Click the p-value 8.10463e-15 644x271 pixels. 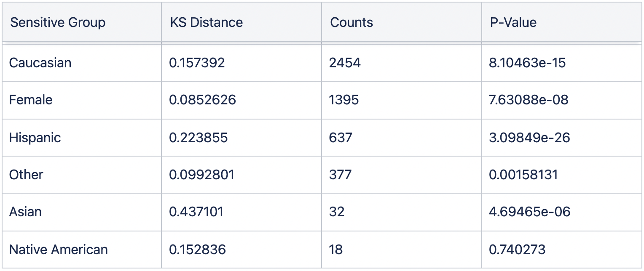(x=527, y=63)
